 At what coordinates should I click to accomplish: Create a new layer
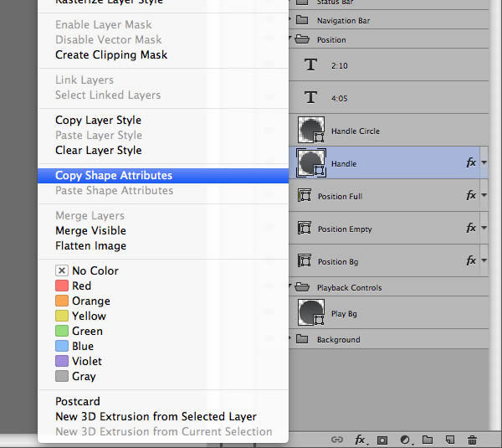(x=449, y=439)
